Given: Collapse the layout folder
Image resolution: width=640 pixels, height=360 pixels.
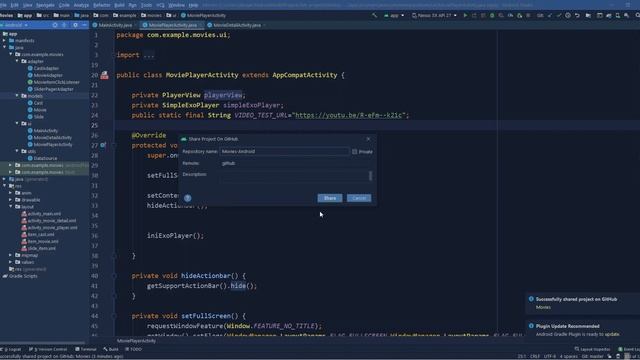Looking at the screenshot, I should (x=11, y=207).
